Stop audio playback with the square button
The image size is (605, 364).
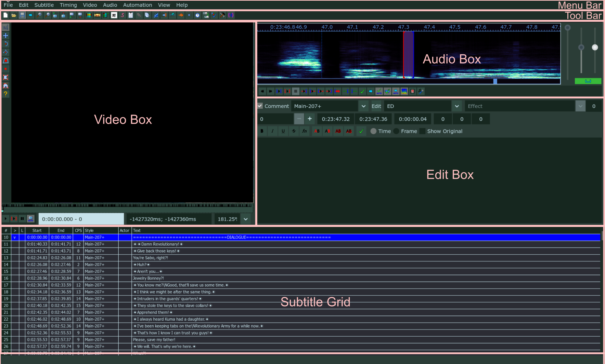tap(296, 91)
